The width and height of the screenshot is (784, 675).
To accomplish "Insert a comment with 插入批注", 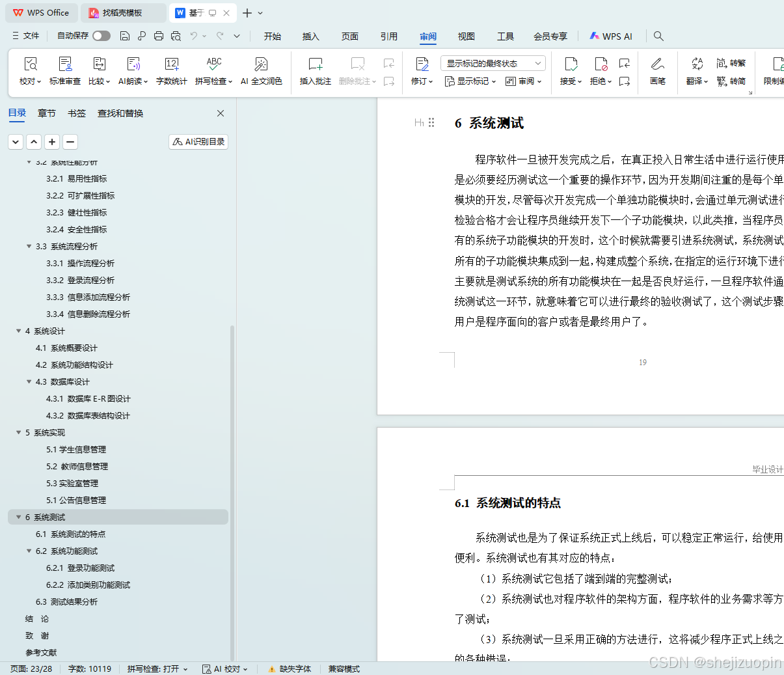I will (x=316, y=70).
